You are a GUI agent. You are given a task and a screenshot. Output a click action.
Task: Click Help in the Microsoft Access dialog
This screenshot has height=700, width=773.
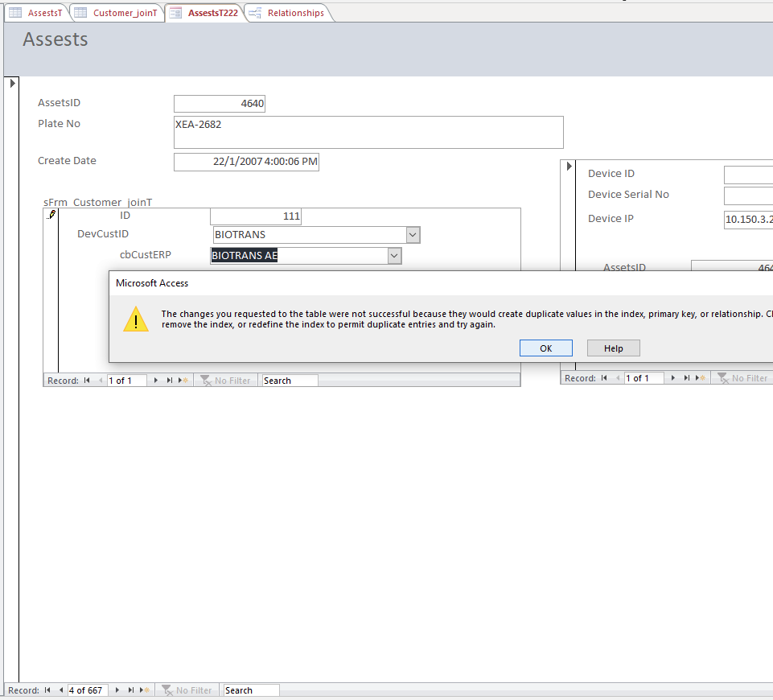pos(613,348)
